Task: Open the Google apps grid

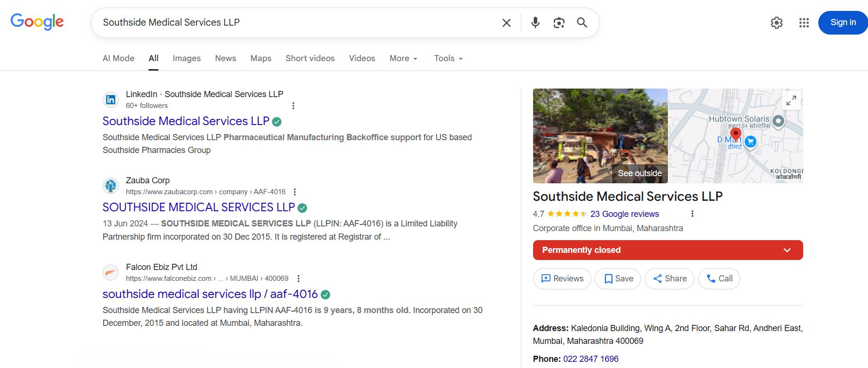Action: pyautogui.click(x=804, y=23)
